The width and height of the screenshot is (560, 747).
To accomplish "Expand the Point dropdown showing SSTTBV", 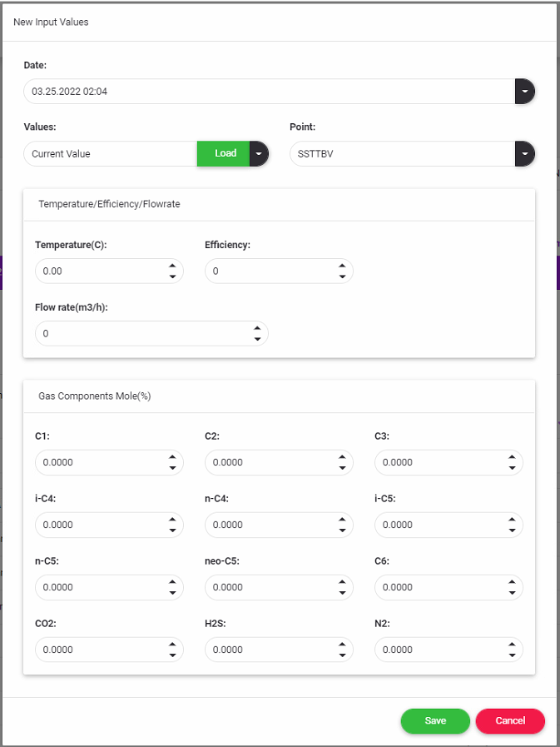I will pyautogui.click(x=524, y=154).
